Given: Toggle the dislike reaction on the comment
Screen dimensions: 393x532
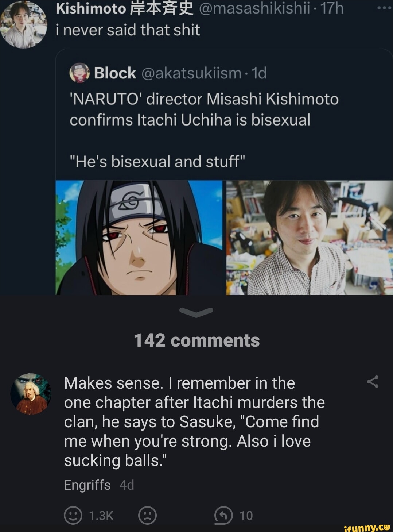Looking at the screenshot, I should tap(147, 516).
